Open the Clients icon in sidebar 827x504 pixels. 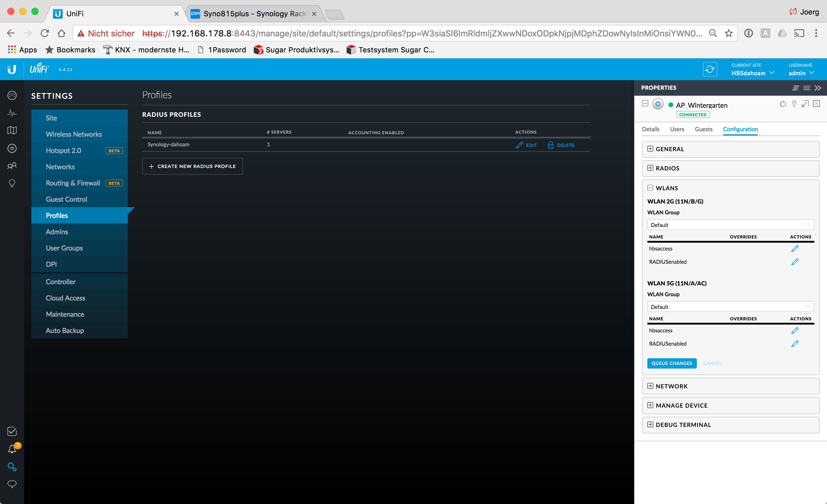click(x=12, y=166)
